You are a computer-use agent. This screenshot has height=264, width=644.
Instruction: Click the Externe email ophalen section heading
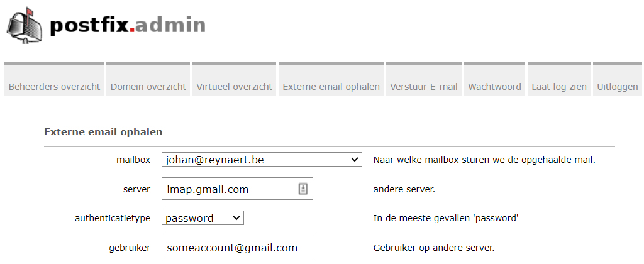103,132
